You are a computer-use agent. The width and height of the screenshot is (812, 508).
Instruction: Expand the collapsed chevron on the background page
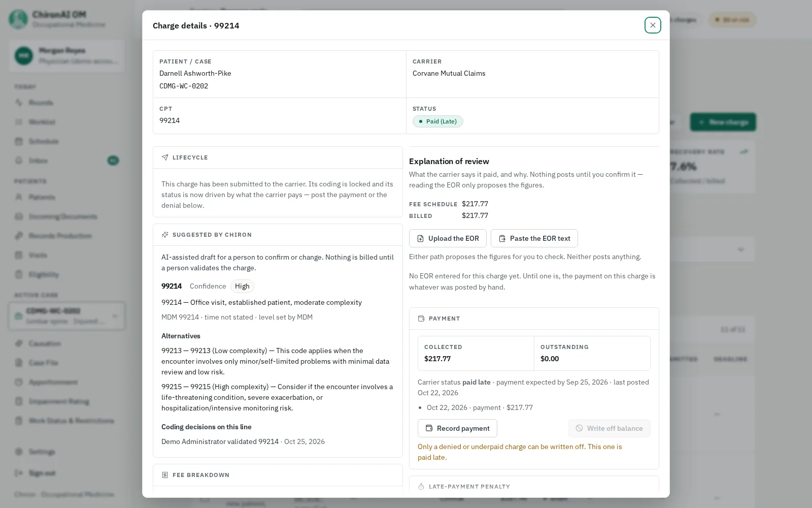pyautogui.click(x=741, y=249)
